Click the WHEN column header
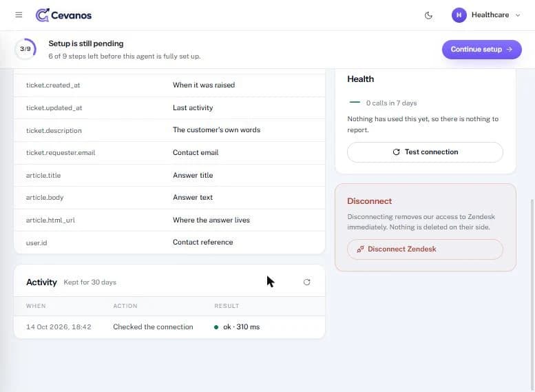The width and height of the screenshot is (535, 392). [36, 306]
